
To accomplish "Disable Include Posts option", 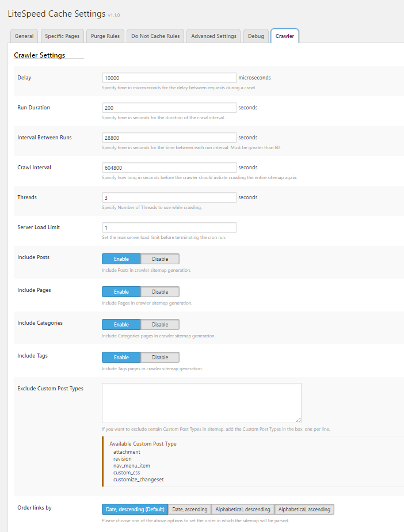I will (x=160, y=259).
